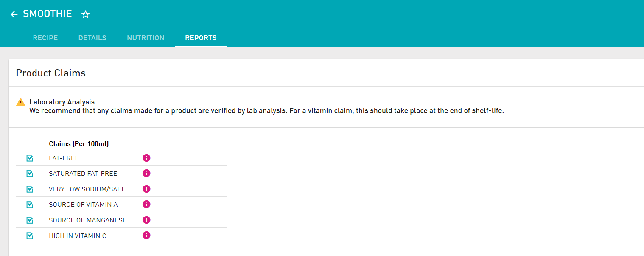Toggle the SATURATED FAT-FREE checkbox
This screenshot has height=256, width=644.
[30, 174]
